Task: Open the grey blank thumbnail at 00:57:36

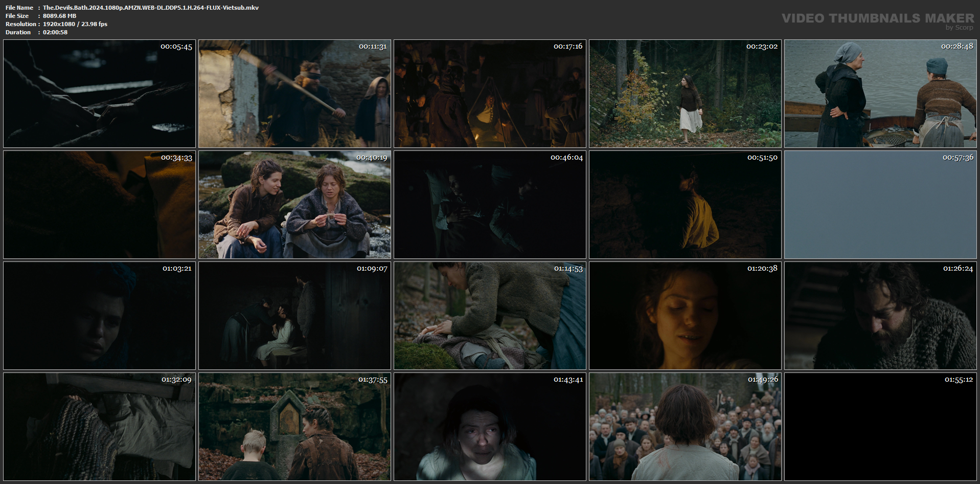Action: tap(880, 205)
